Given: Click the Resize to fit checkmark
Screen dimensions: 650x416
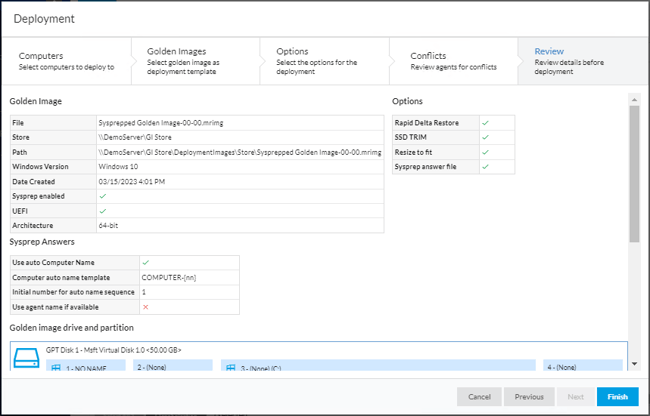Looking at the screenshot, I should [485, 151].
